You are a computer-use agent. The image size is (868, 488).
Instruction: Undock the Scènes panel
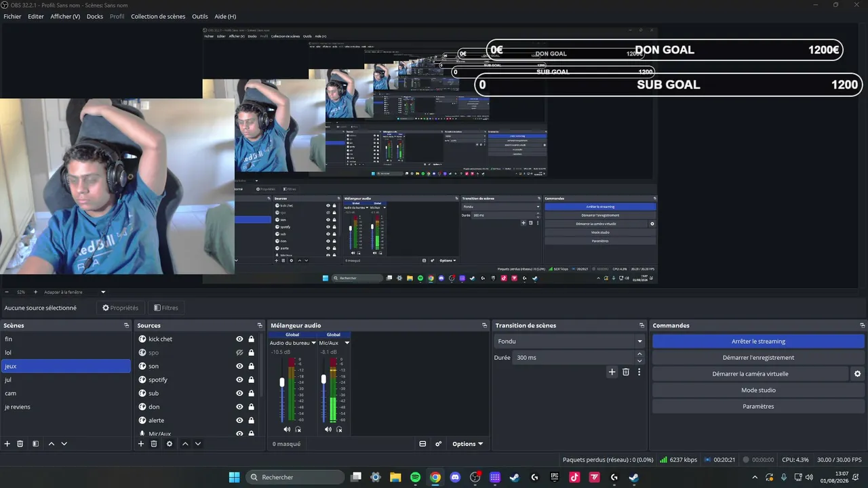tap(126, 325)
